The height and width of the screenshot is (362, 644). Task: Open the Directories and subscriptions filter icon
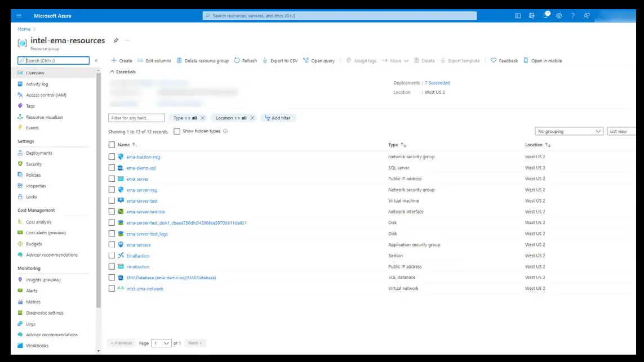coord(531,16)
